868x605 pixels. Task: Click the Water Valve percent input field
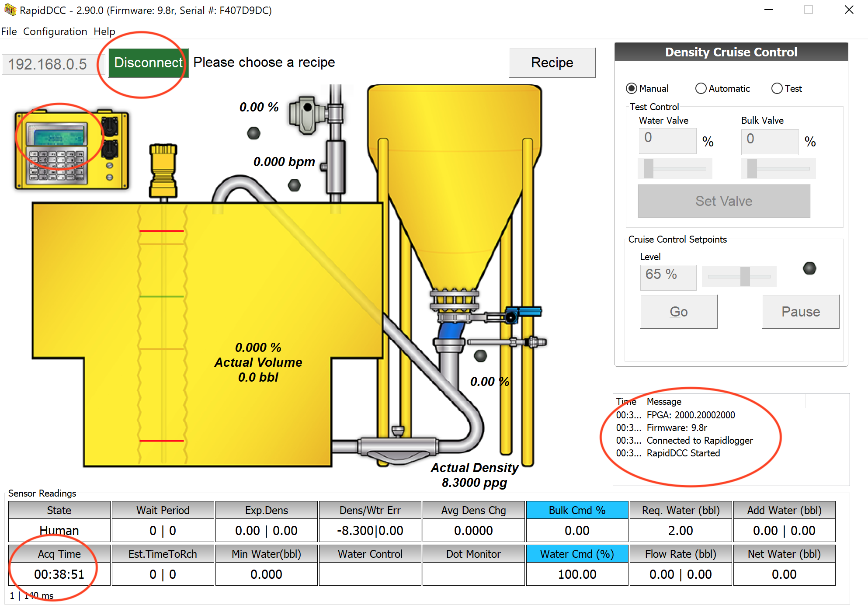tap(667, 140)
